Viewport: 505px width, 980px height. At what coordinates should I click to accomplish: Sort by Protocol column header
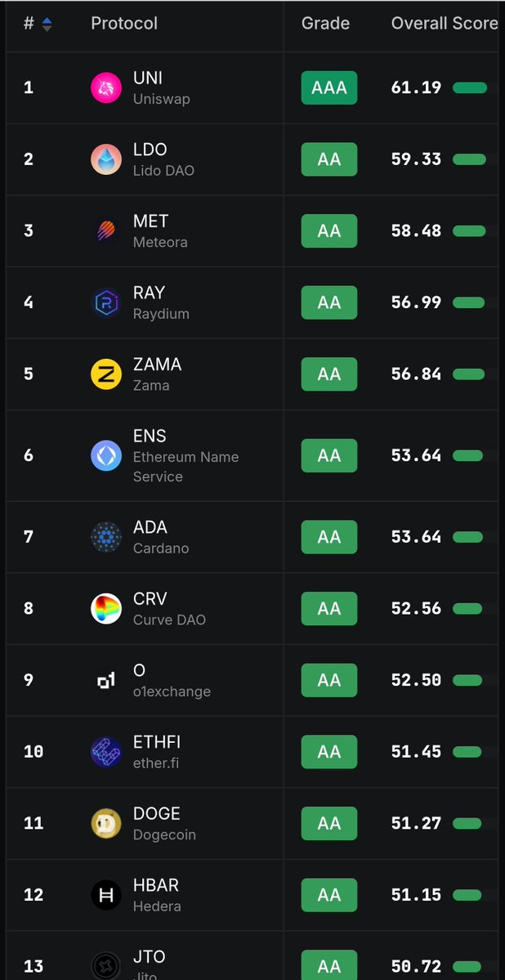pos(123,24)
